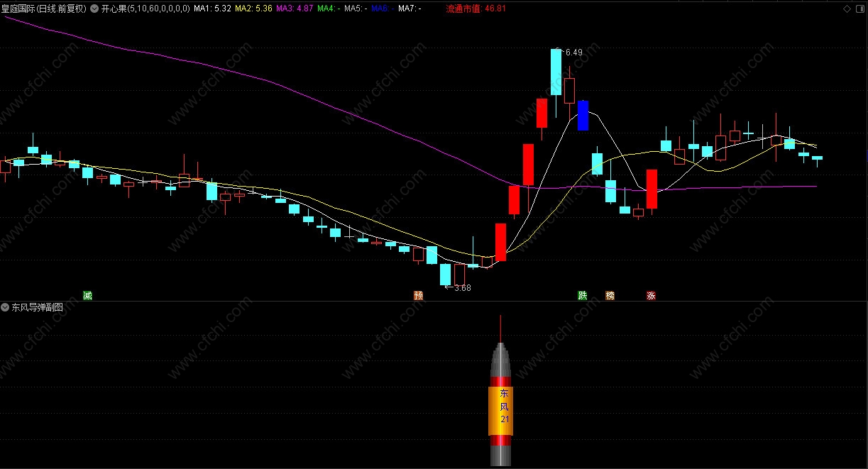
Task: Click the MA4 label
Action: click(x=328, y=9)
